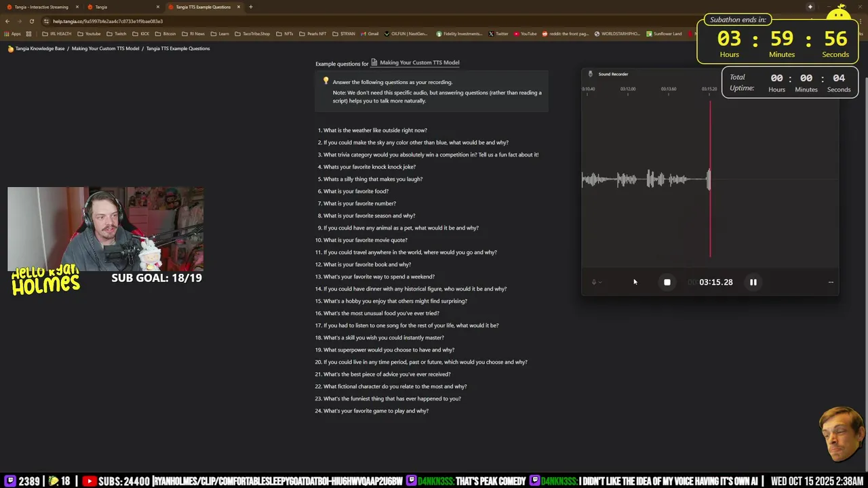Open the Fidelity Investments bookmark
Screen dimensions: 868x488
coord(459,34)
